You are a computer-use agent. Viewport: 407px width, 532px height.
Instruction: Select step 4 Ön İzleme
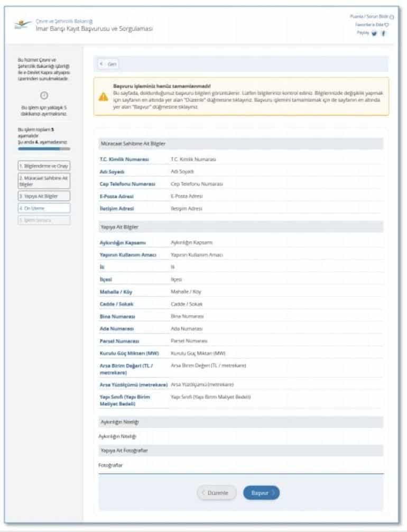click(x=44, y=208)
